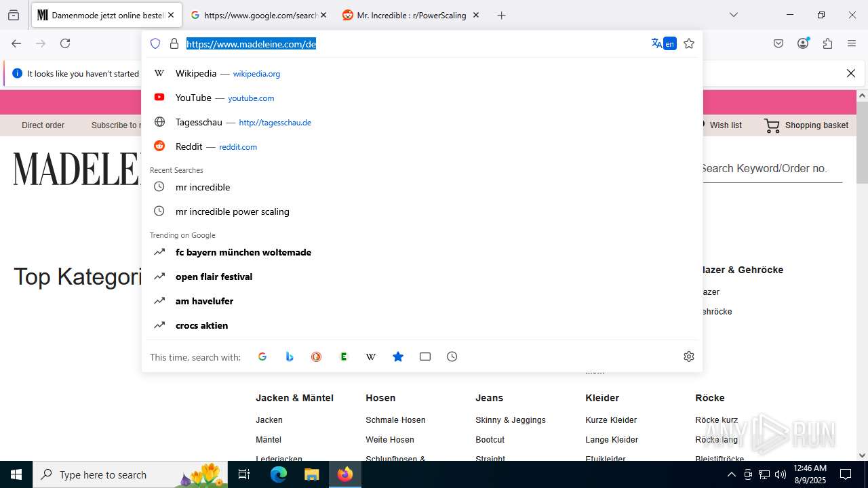The width and height of the screenshot is (868, 488).
Task: Reload the current page
Action: pyautogui.click(x=65, y=43)
